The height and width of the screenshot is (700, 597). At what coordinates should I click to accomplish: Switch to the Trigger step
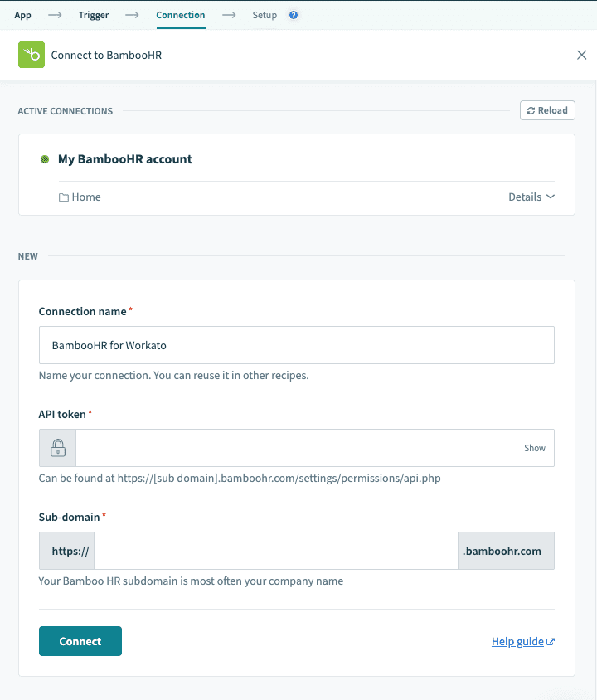93,14
